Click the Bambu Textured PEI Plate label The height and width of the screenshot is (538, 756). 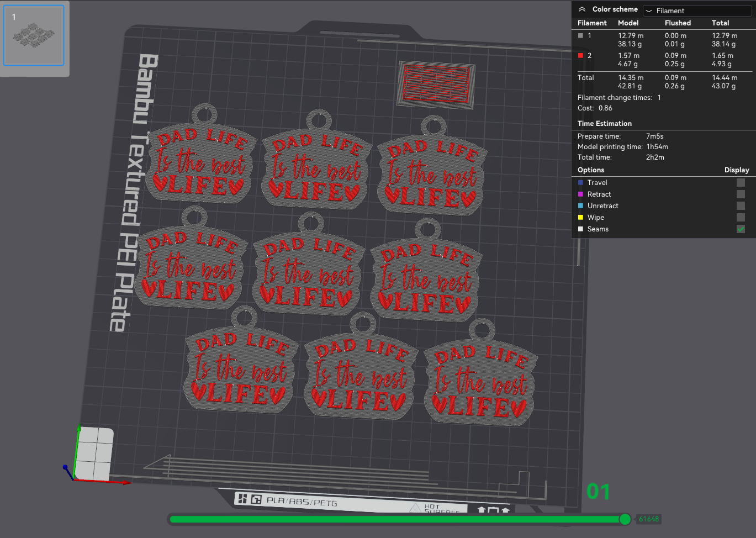pyautogui.click(x=133, y=192)
